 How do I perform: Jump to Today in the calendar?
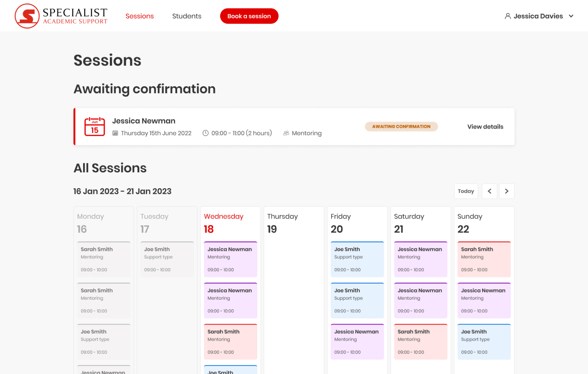tap(465, 191)
